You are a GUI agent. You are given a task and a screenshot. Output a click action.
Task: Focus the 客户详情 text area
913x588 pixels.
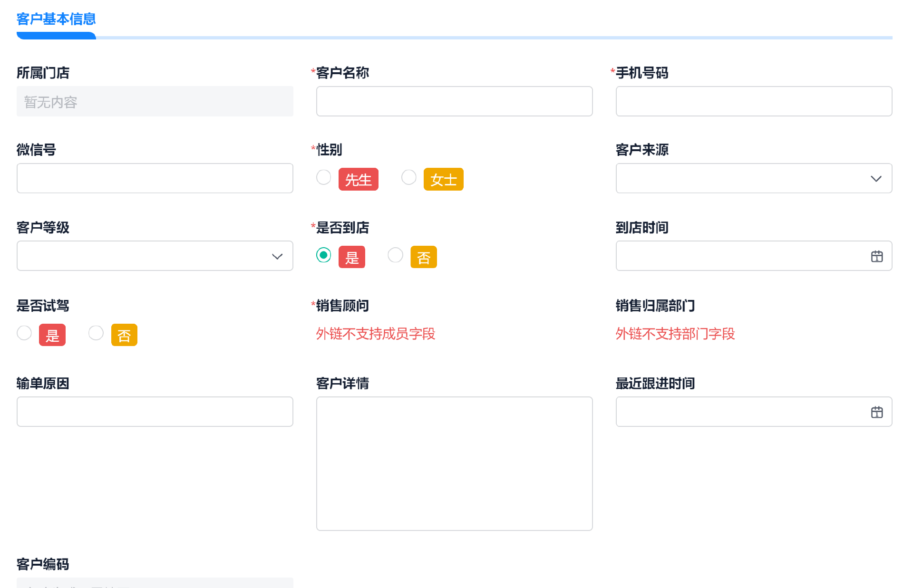click(454, 463)
